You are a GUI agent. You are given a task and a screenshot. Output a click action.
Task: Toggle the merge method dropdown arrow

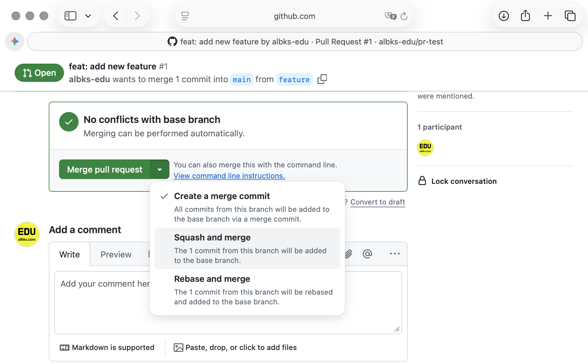[160, 170]
